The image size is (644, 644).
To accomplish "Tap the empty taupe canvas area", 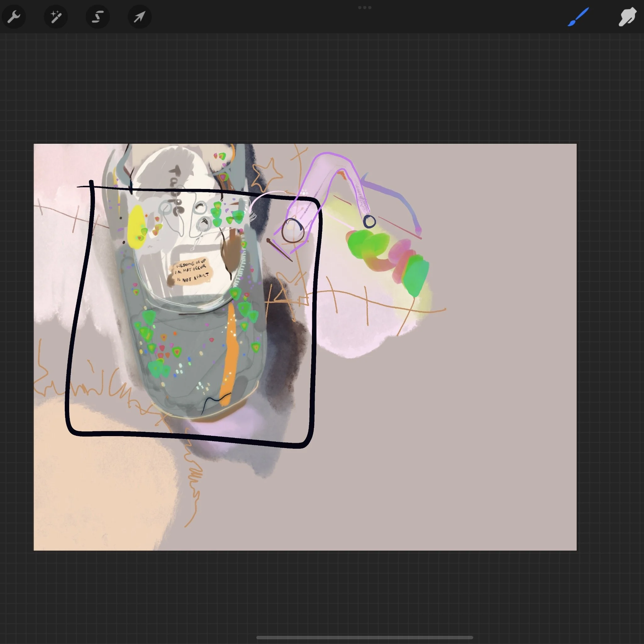I will (x=467, y=433).
